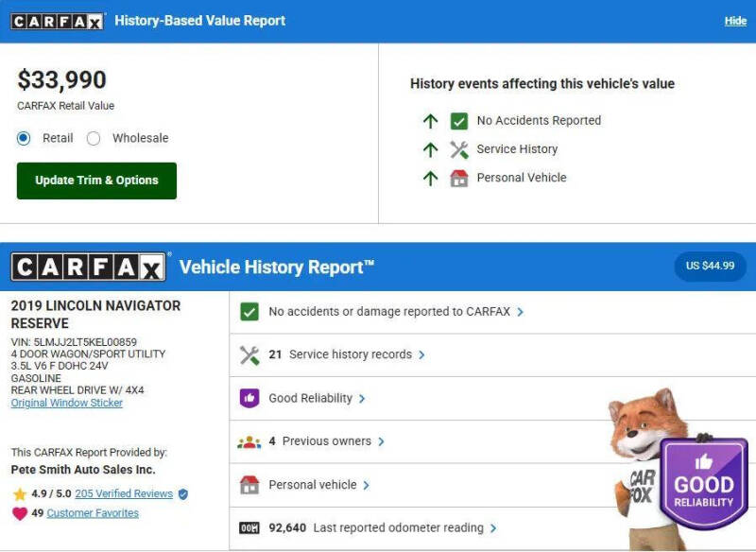The width and height of the screenshot is (756, 552).
Task: Click the odometer icon beside 92,640
Action: coord(249,528)
